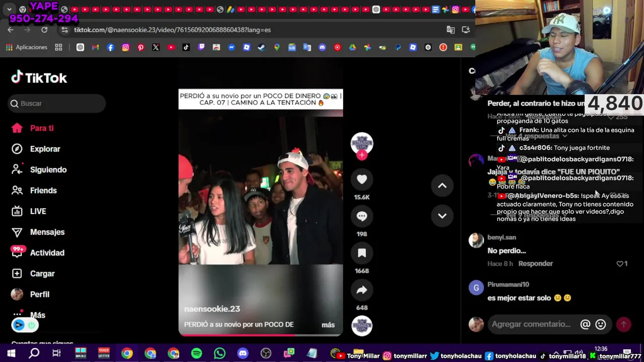Open Mensajes in the sidebar
Image resolution: width=644 pixels, height=362 pixels.
47,232
